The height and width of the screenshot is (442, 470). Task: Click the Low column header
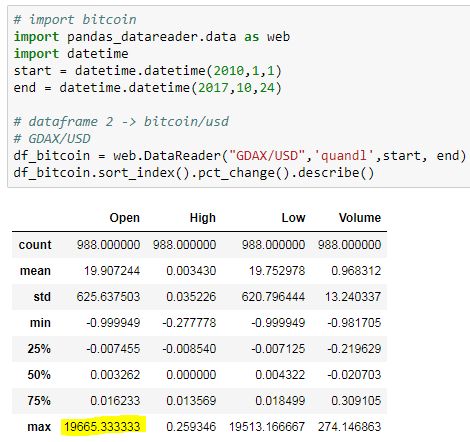(293, 218)
